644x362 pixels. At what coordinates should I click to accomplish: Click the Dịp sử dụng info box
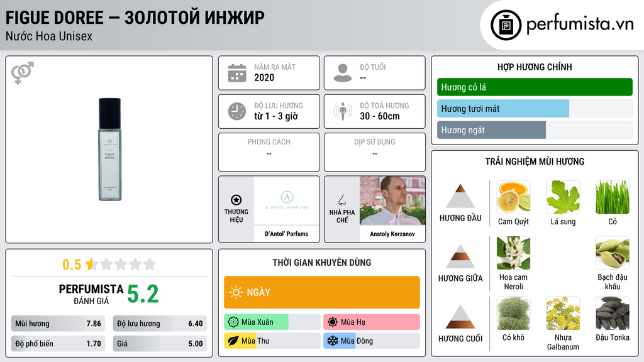coord(375,152)
